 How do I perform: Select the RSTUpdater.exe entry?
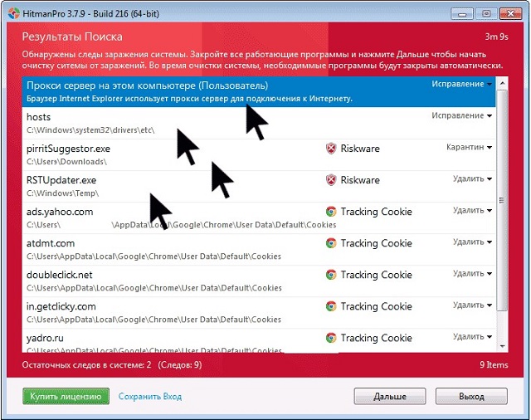click(x=259, y=186)
